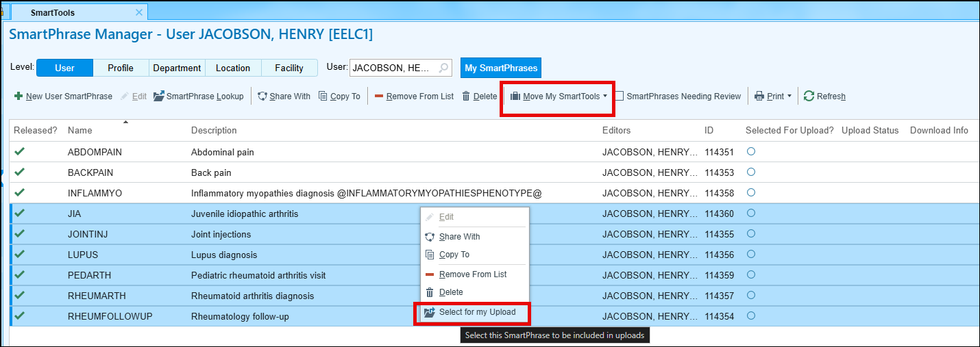Click released checkmark for RHEUMFOLLOWUP row
Image resolution: width=980 pixels, height=347 pixels.
(x=19, y=316)
